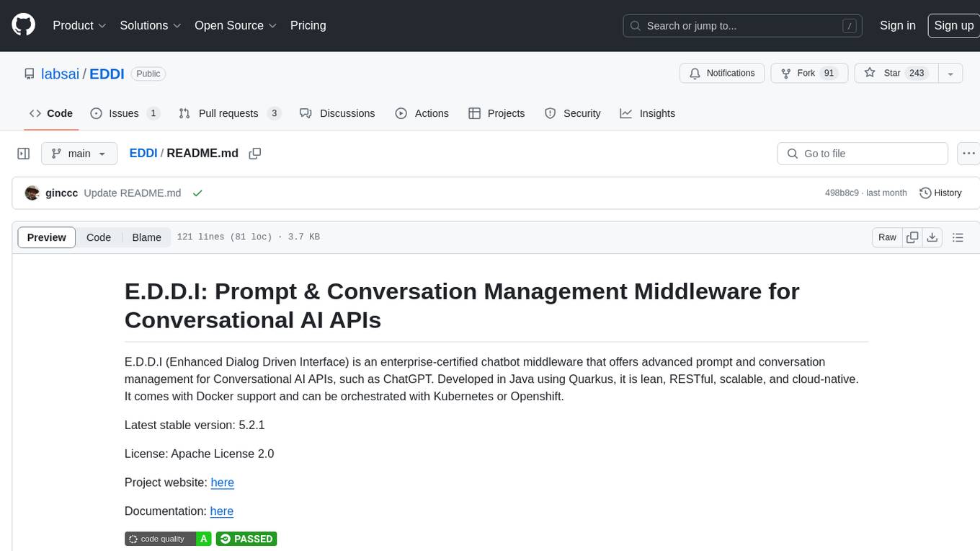Open ginccc's avatar profile
980x551 pixels.
(x=32, y=193)
